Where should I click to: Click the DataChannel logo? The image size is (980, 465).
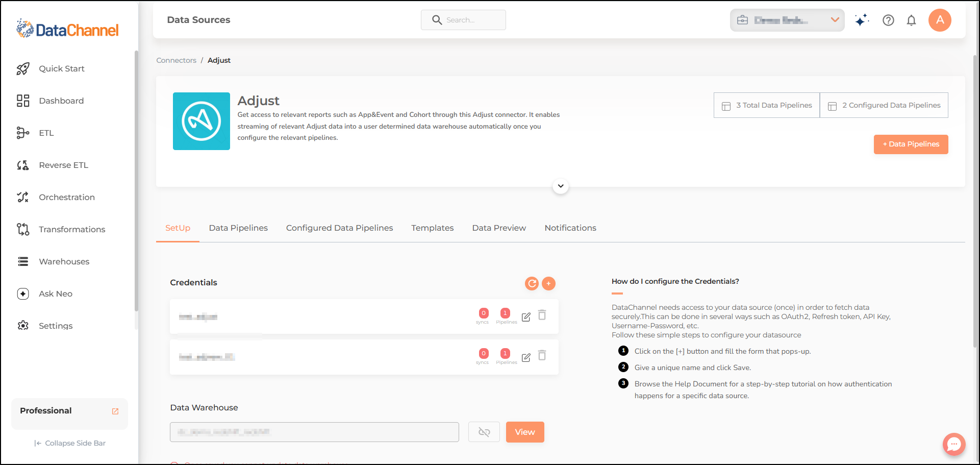67,29
